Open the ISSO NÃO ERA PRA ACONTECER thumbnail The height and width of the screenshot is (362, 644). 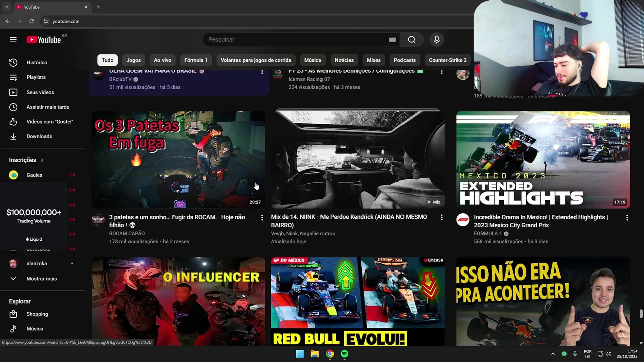click(543, 302)
